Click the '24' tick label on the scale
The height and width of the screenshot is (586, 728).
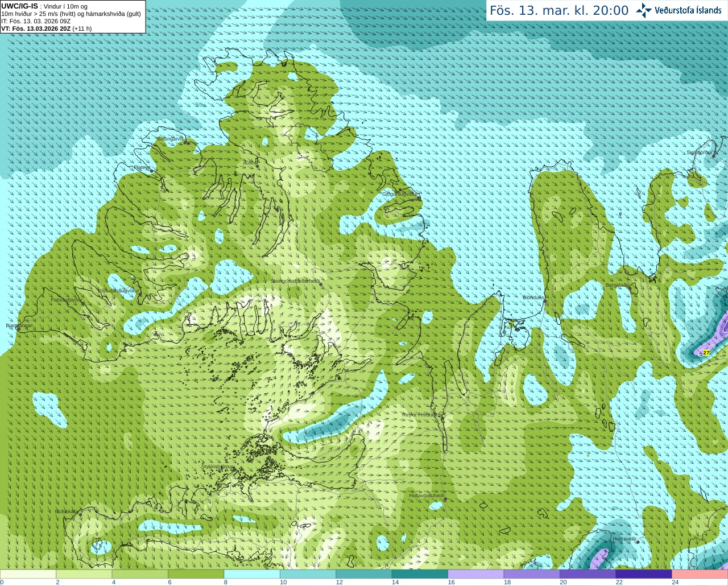coord(675,582)
